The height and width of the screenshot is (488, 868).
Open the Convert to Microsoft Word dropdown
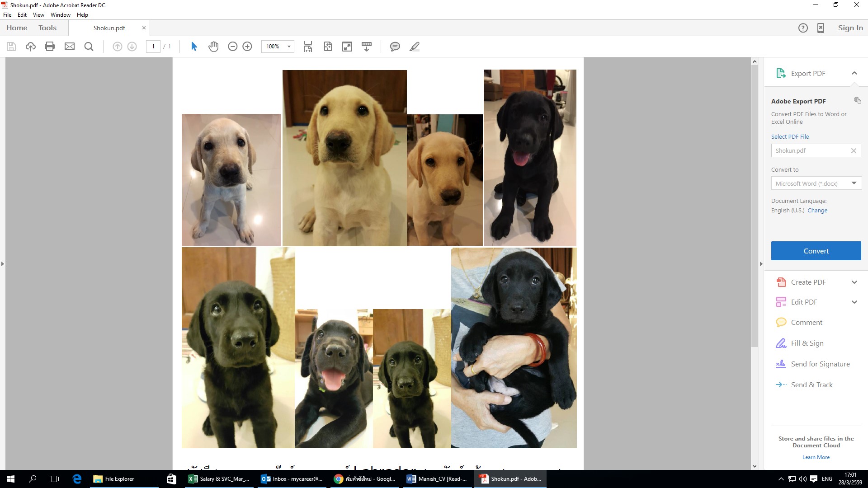854,183
